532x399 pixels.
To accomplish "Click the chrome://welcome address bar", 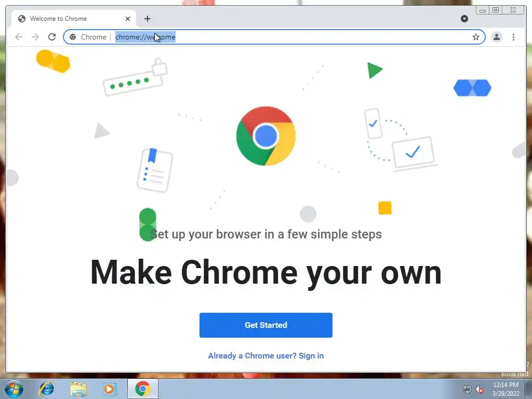I will 273,37.
